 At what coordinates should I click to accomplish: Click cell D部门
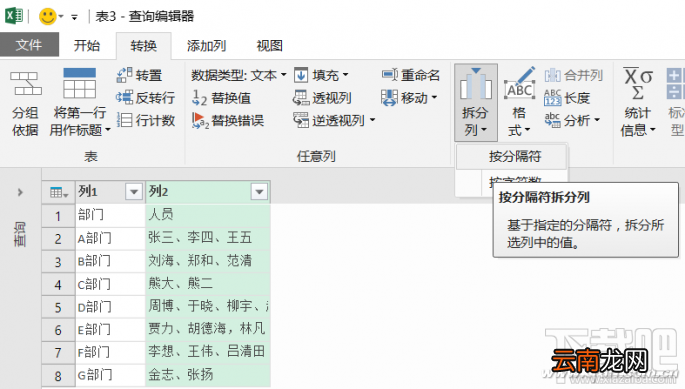[110, 307]
